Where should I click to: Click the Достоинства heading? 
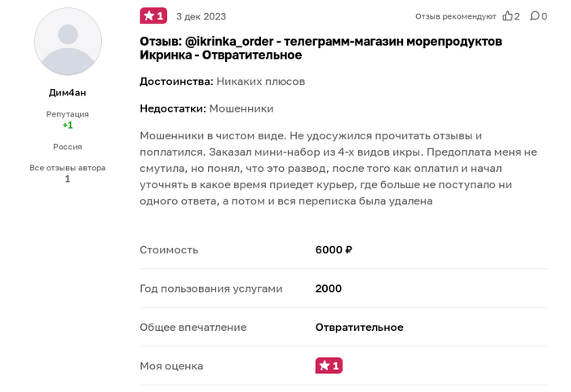(x=176, y=81)
